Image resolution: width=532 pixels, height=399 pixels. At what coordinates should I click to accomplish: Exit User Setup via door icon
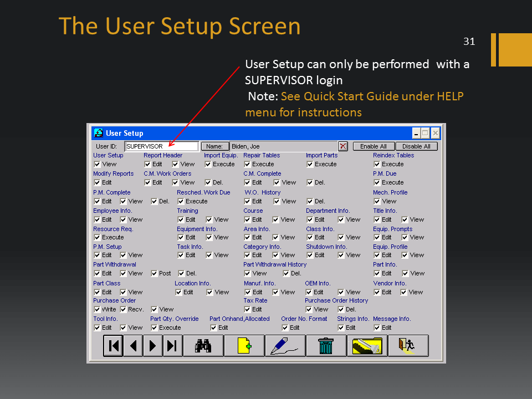click(408, 346)
